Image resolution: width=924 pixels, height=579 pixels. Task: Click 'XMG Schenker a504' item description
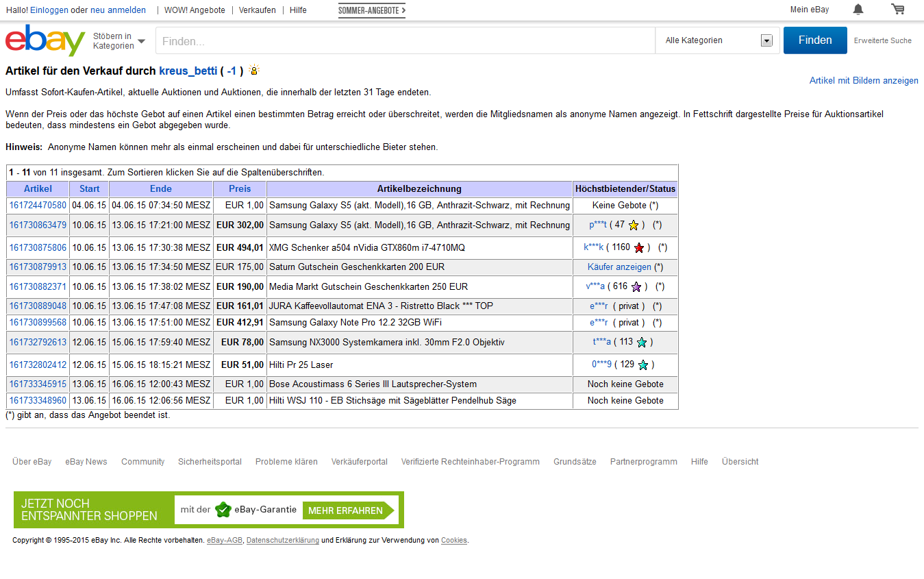(367, 247)
